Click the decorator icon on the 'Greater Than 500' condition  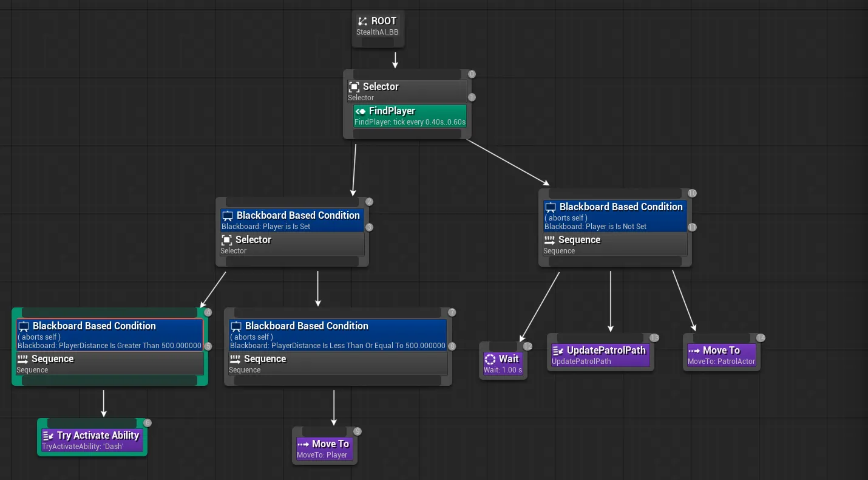coord(24,326)
